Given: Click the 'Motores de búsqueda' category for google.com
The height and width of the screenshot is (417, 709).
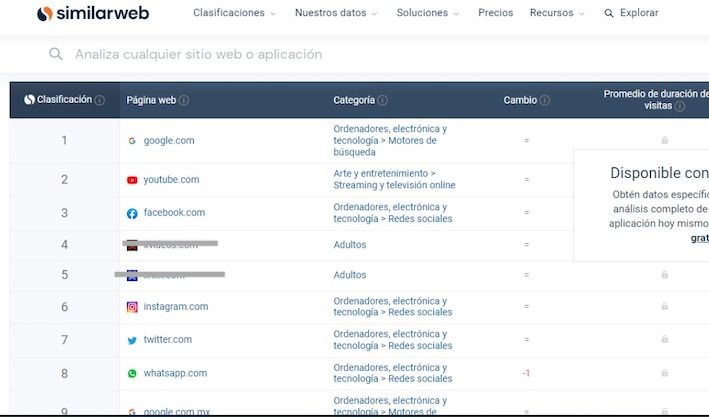Looking at the screenshot, I should 385,146.
